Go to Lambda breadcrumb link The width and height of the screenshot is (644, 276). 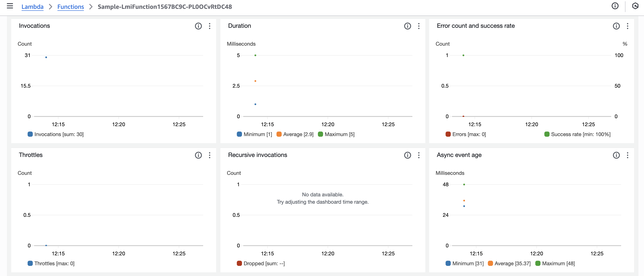pyautogui.click(x=33, y=7)
